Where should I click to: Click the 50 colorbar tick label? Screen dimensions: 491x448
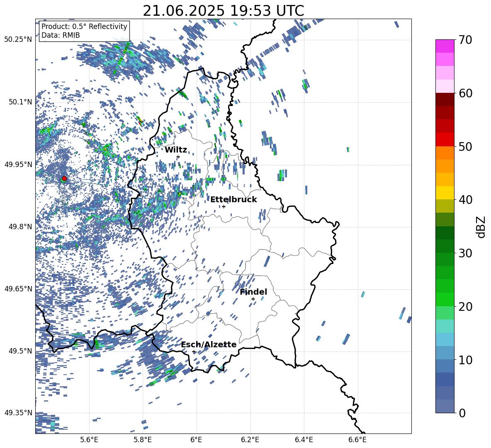465,146
